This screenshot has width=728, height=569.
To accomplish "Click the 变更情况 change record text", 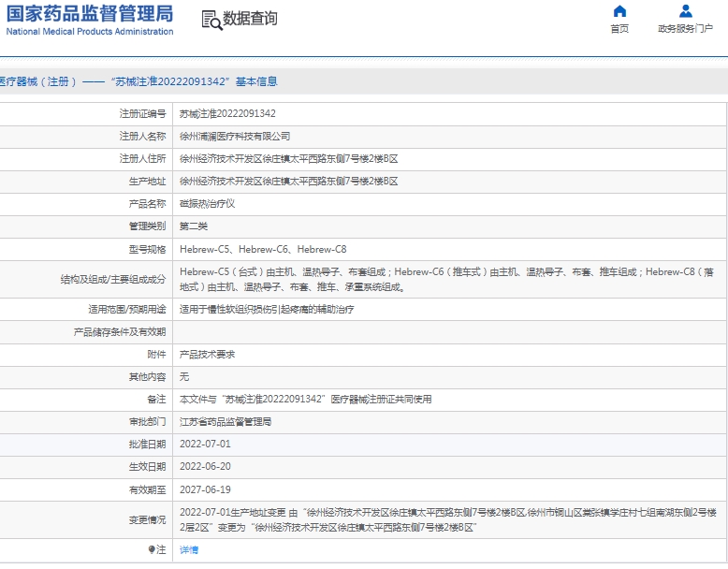I will click(x=448, y=519).
